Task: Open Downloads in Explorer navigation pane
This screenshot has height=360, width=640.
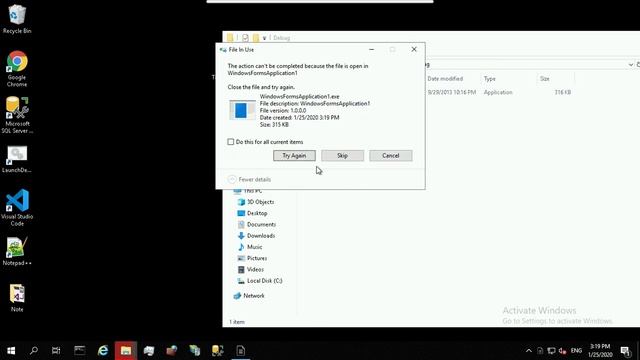Action: (x=256, y=236)
